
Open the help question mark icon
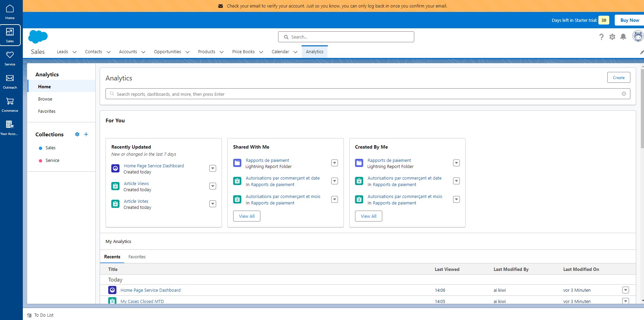pos(601,37)
